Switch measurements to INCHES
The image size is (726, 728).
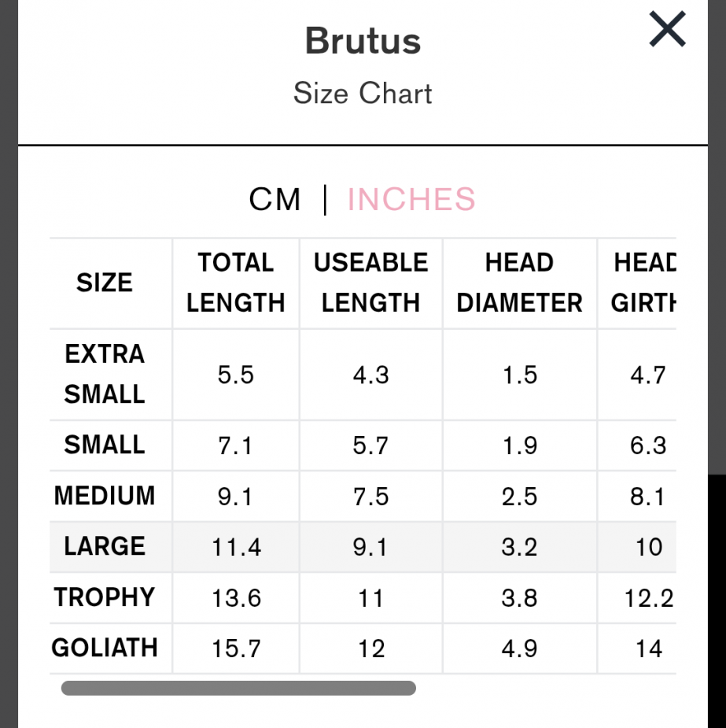(411, 200)
